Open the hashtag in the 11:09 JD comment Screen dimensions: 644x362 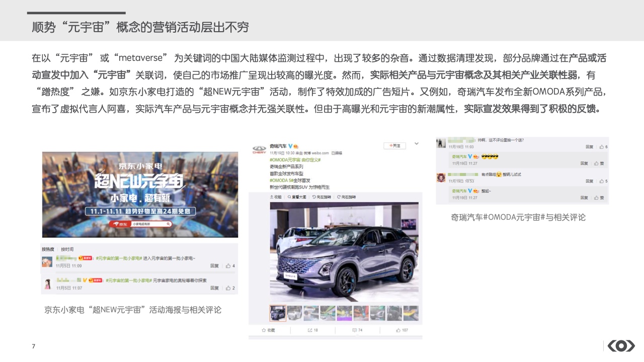(x=119, y=258)
